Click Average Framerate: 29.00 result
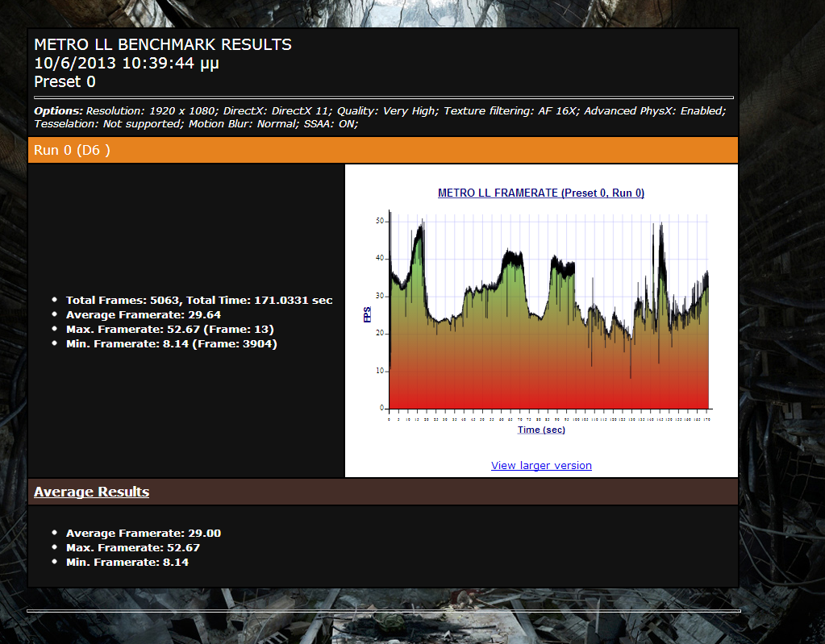Viewport: 825px width, 644px height. point(143,533)
